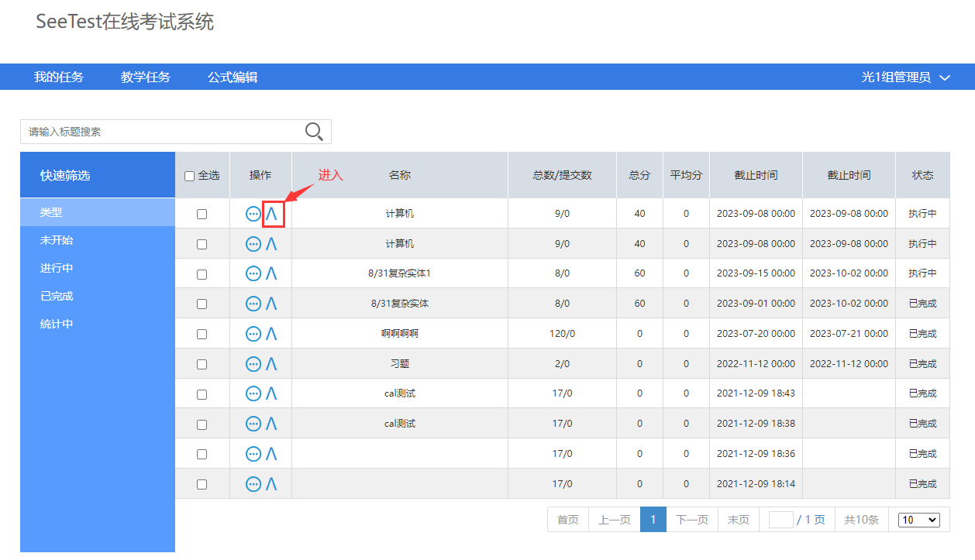
Task: Expand the 光1组管理员 user menu
Action: [x=906, y=77]
